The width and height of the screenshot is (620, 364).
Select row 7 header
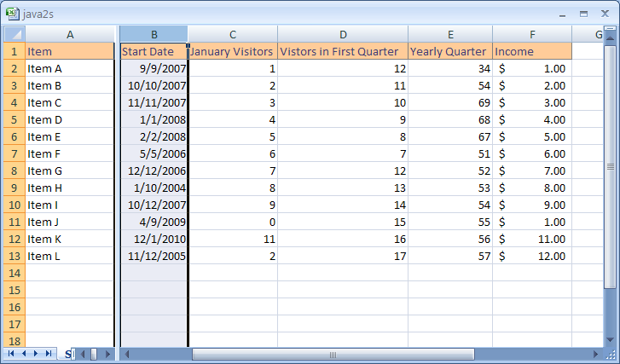click(x=14, y=153)
